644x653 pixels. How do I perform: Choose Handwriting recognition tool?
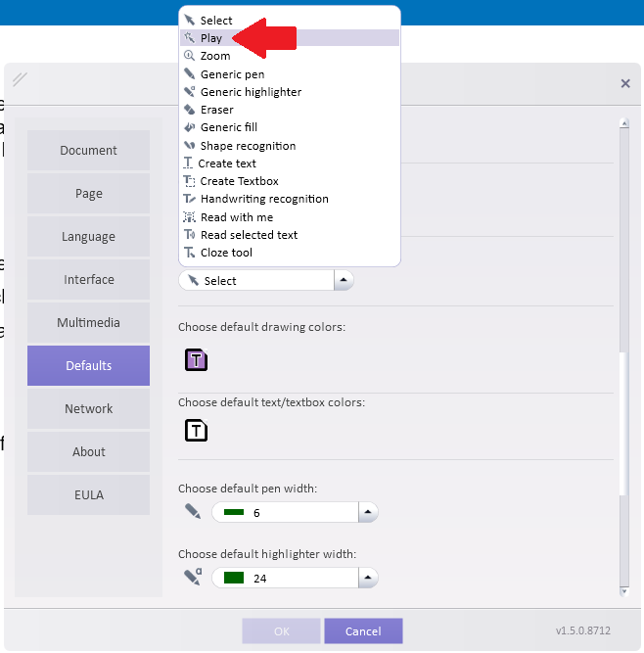point(264,199)
